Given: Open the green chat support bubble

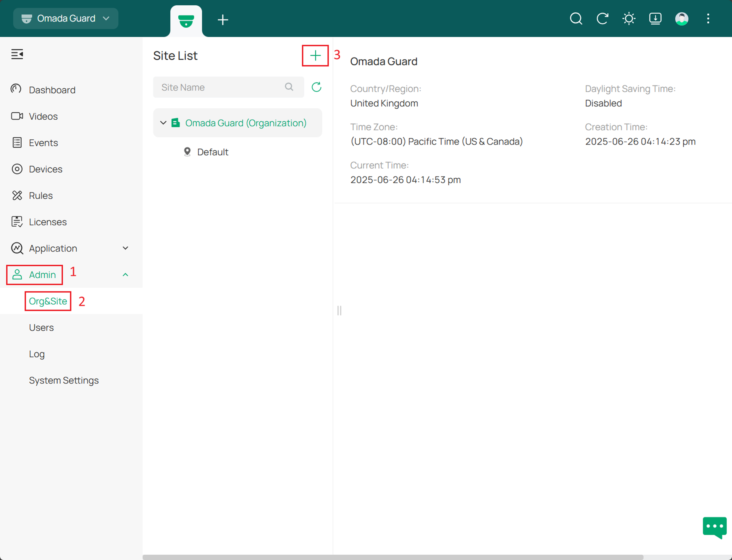Looking at the screenshot, I should [714, 527].
